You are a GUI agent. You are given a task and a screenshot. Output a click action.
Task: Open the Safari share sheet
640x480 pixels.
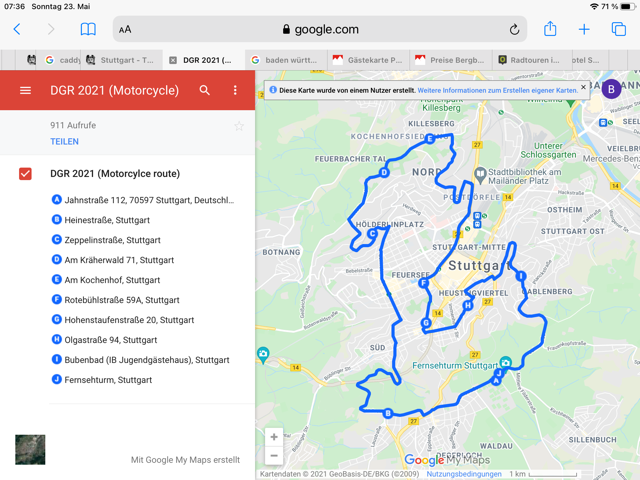coord(550,29)
